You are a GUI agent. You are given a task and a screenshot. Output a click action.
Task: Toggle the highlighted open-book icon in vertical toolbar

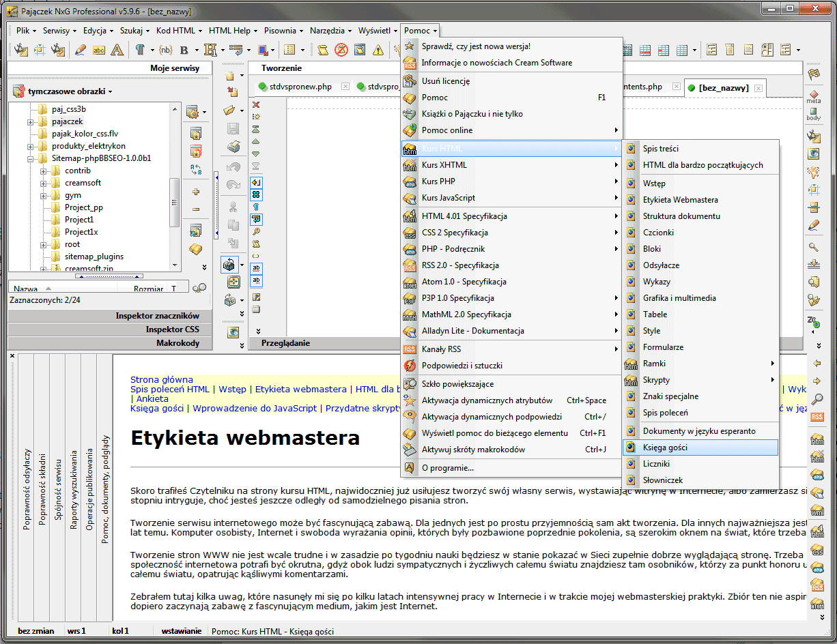[x=229, y=263]
